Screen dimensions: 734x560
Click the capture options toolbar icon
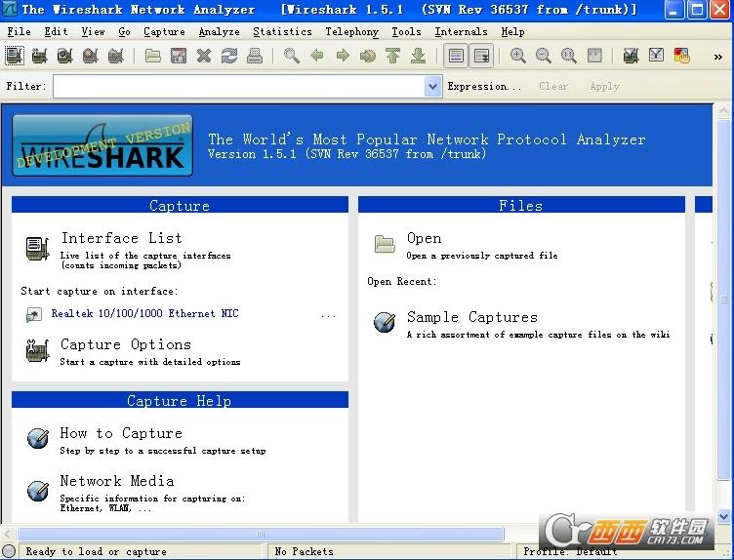point(40,56)
